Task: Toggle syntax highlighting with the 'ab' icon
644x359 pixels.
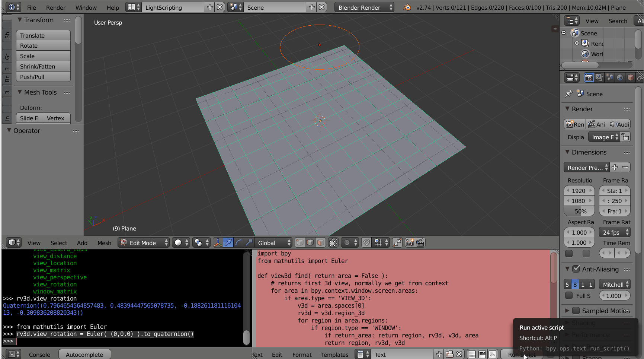Action: tap(492, 354)
